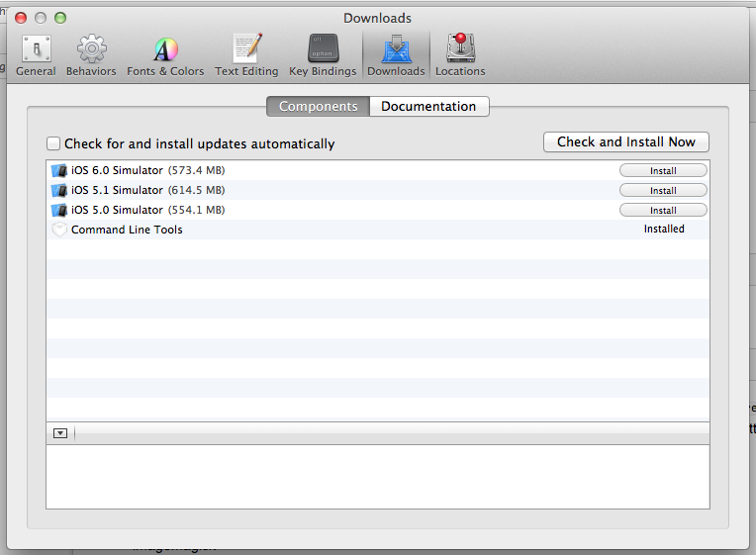This screenshot has width=756, height=555.
Task: Switch to the Documentation tab
Action: 429,106
